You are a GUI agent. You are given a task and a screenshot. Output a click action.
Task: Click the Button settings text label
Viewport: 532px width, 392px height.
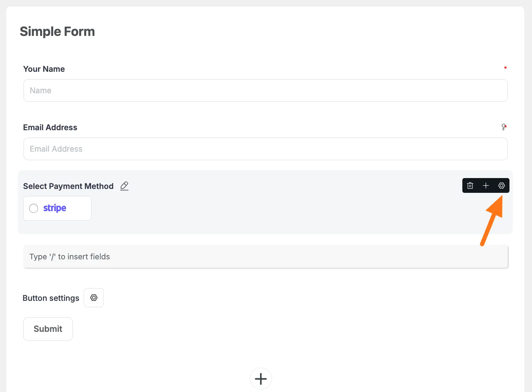pyautogui.click(x=51, y=298)
